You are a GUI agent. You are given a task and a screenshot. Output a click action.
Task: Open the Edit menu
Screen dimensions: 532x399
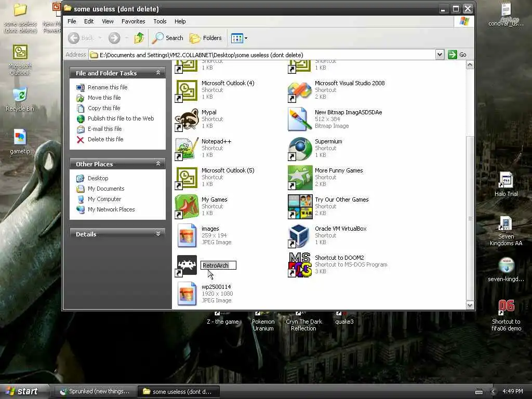pos(89,21)
